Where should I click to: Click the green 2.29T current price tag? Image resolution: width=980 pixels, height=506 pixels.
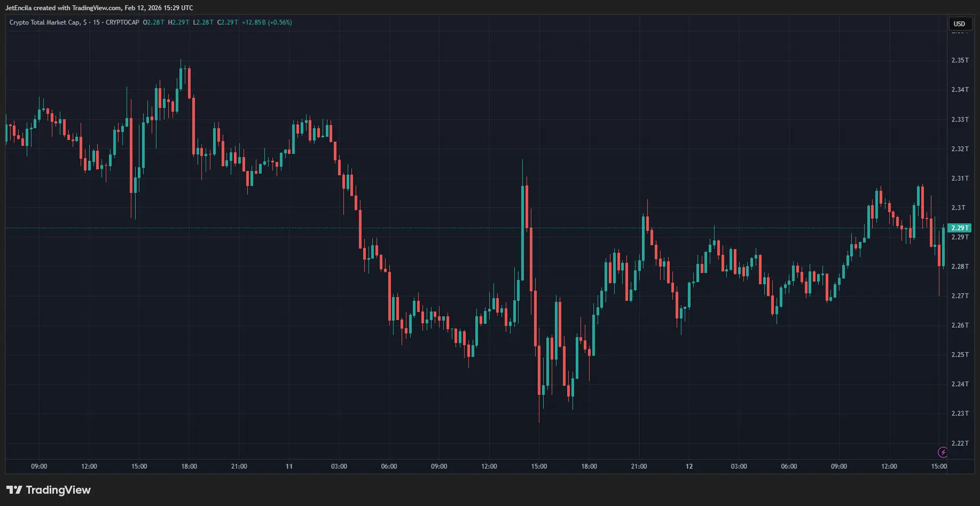960,228
